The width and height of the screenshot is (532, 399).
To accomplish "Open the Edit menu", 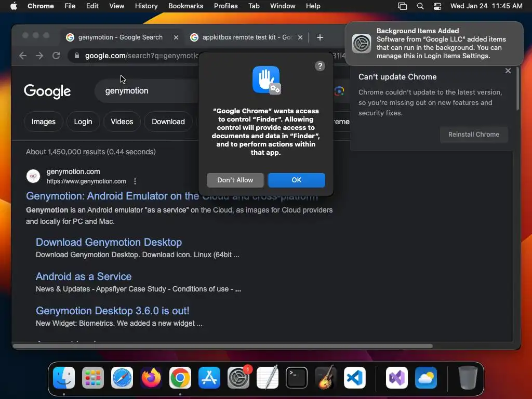I will pos(92,6).
